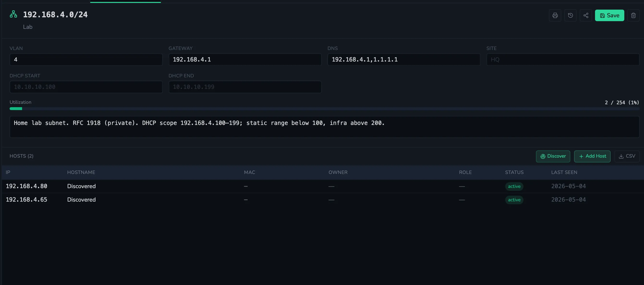The width and height of the screenshot is (644, 285).
Task: Sort by Last Seen column header
Action: [x=564, y=172]
